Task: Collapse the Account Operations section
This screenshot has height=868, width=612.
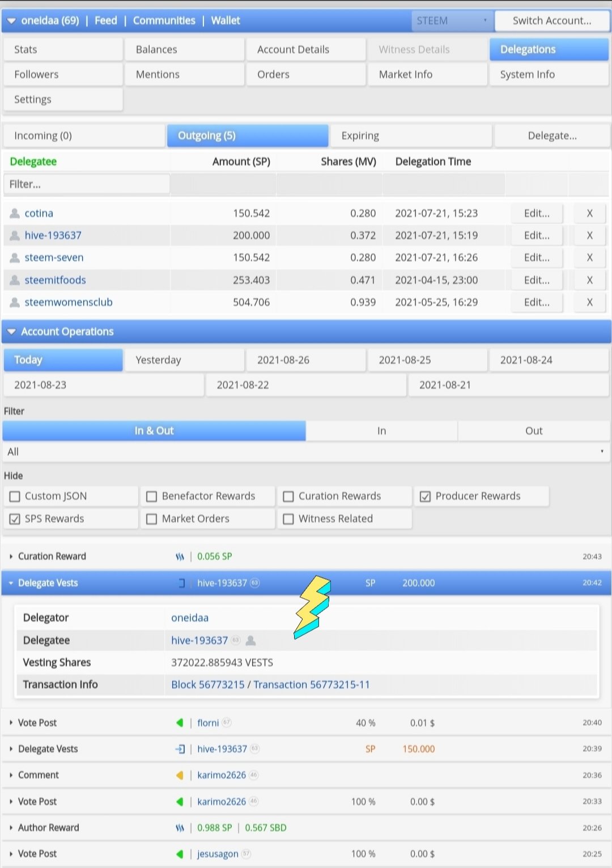Action: point(11,332)
